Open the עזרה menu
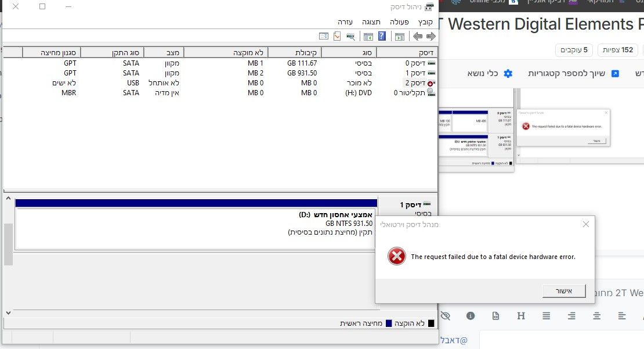 click(345, 22)
